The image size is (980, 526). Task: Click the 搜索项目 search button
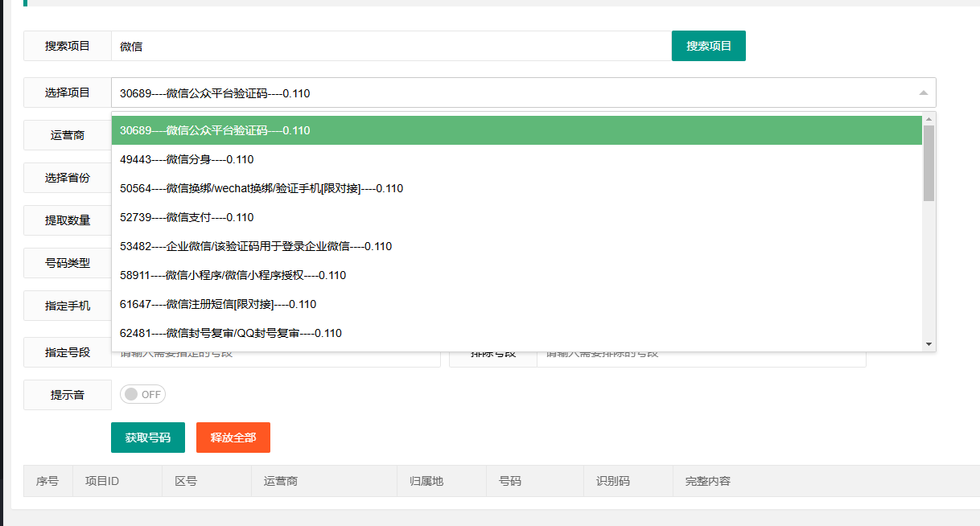tap(709, 46)
